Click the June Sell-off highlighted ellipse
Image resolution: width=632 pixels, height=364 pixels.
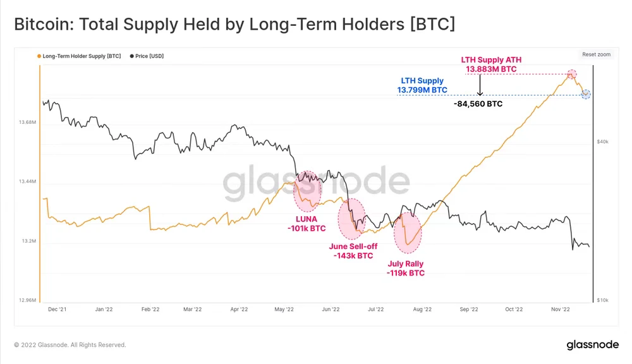pos(352,219)
